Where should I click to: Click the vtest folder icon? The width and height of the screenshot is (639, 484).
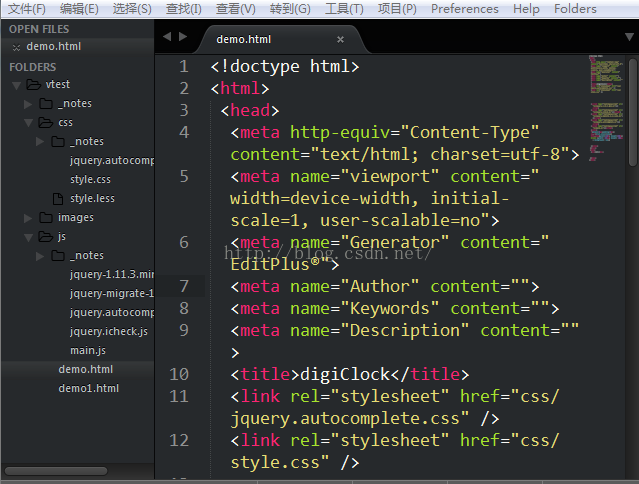point(34,85)
